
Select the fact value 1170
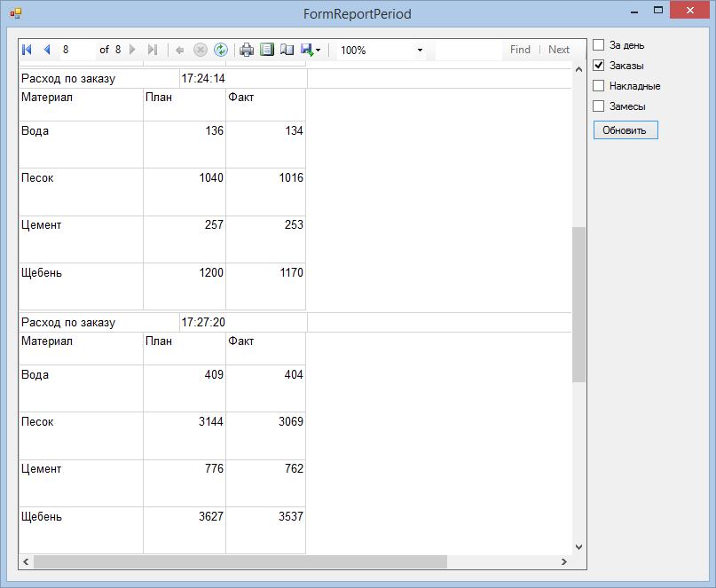coord(291,272)
